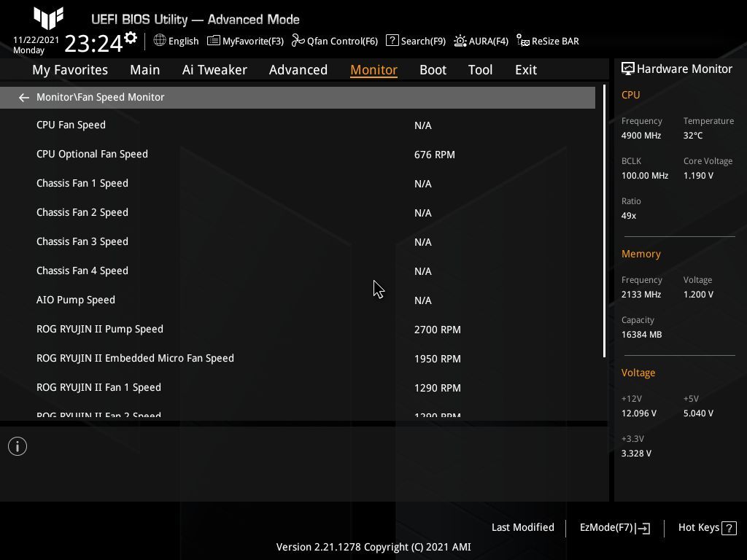
Task: Click the Search(F9) question mark icon
Action: coord(392,40)
